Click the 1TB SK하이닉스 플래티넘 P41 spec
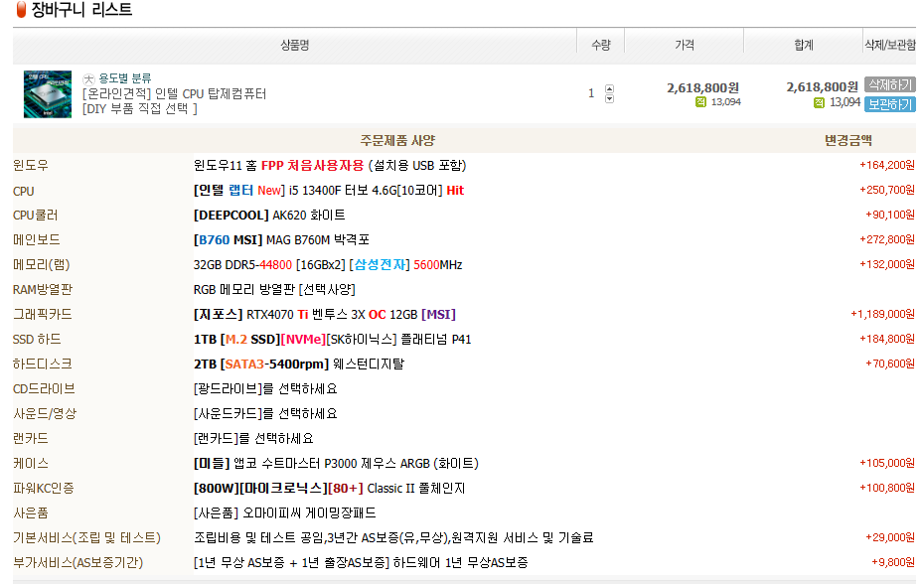Screen dimensions: 924x584 (333, 339)
